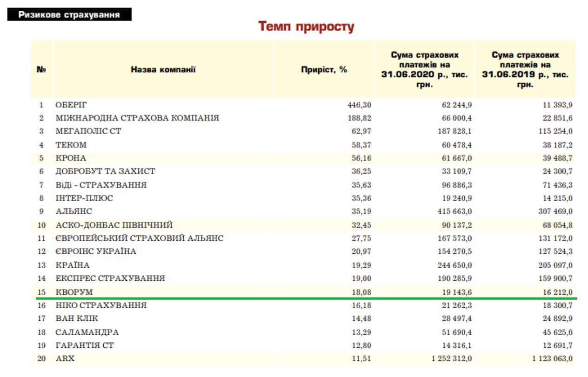Click the 'ARX' company name
Viewport: 588px width, 377px height.
pos(65,359)
